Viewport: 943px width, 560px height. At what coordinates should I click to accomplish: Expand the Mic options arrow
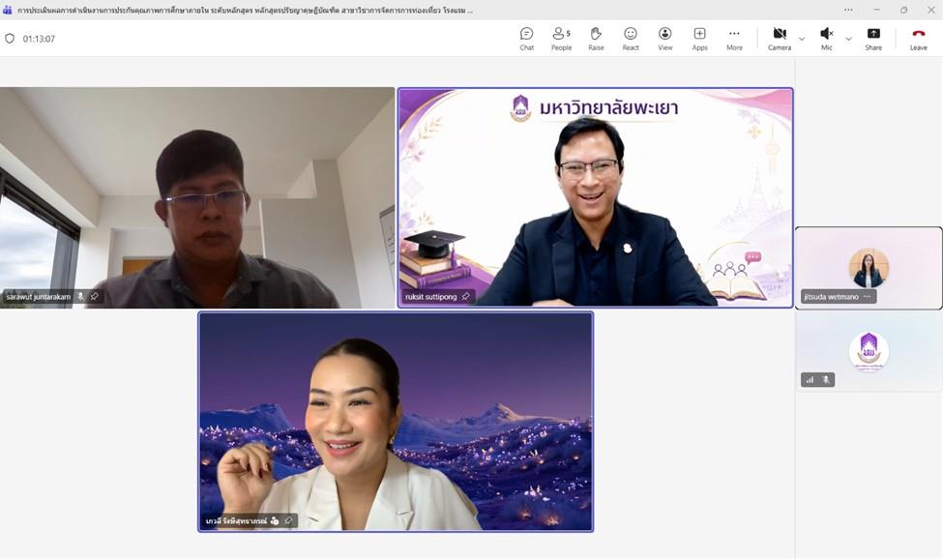tap(848, 39)
